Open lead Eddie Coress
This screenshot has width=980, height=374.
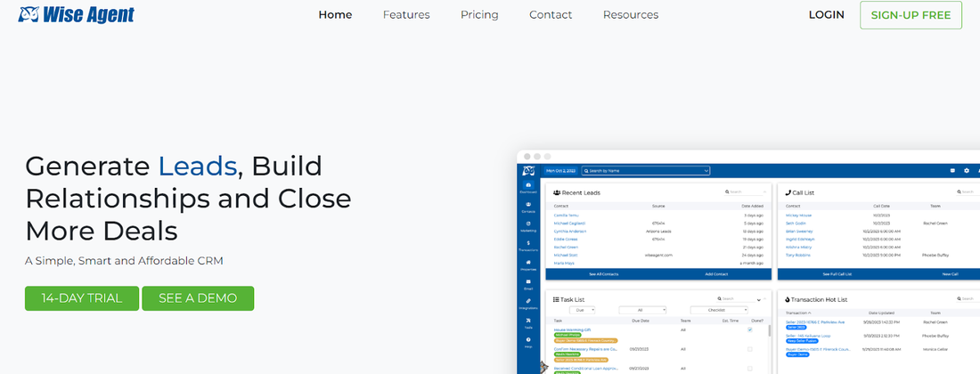tap(565, 240)
